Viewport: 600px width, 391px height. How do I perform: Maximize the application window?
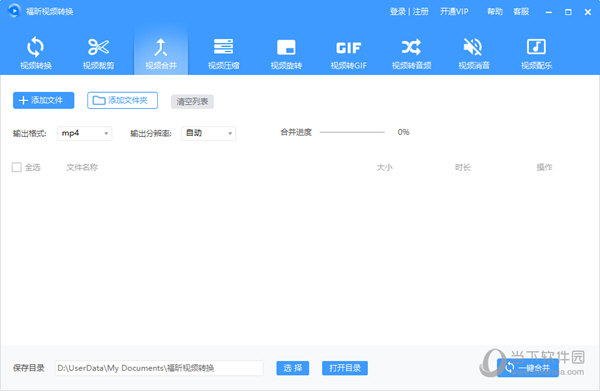[x=568, y=12]
